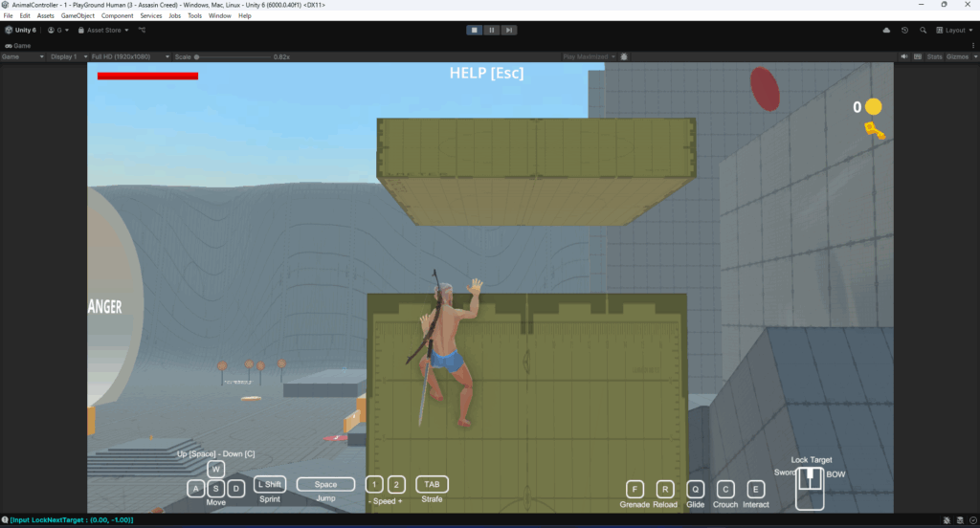Step forward one frame
The height and width of the screenshot is (528, 980).
coord(509,30)
